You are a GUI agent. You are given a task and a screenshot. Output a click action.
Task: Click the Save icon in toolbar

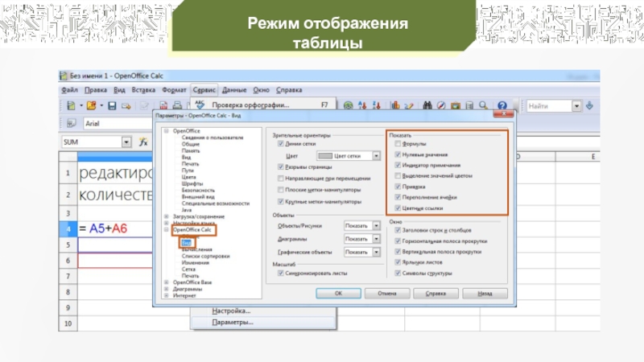(113, 106)
